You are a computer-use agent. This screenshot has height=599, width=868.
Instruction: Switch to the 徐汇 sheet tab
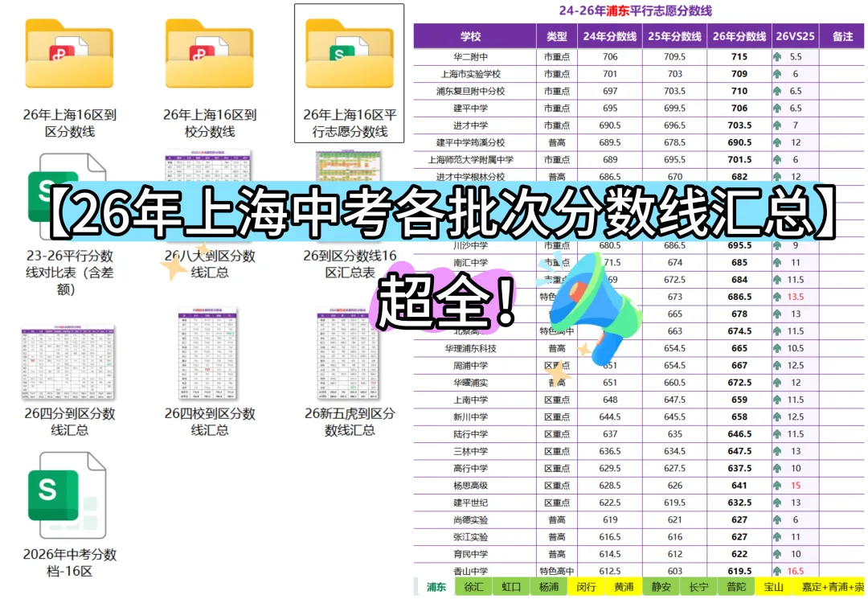473,587
